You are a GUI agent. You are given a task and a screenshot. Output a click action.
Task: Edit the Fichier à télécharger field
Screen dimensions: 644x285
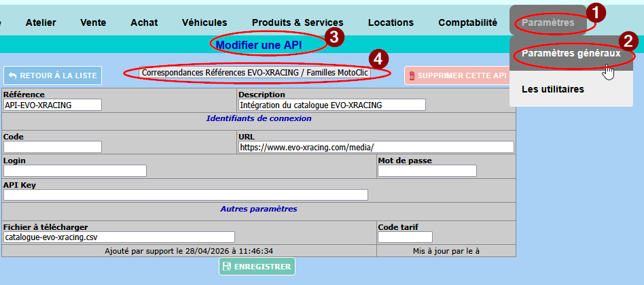[x=119, y=237]
